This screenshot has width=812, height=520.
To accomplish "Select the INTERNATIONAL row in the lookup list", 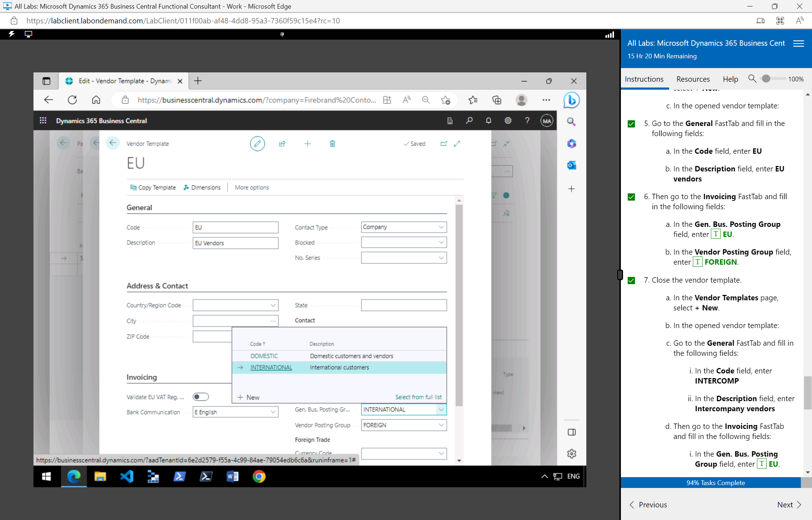I will point(271,367).
